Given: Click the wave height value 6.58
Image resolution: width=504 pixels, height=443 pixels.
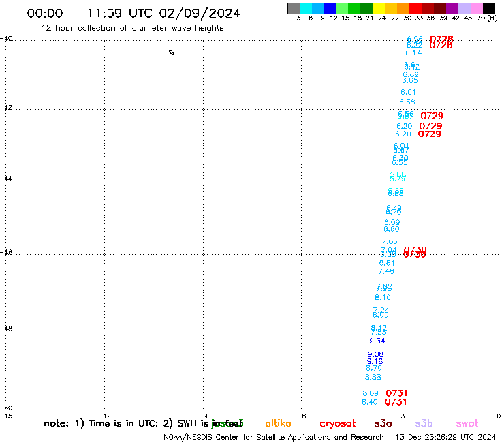Looking at the screenshot, I should pos(407,102).
